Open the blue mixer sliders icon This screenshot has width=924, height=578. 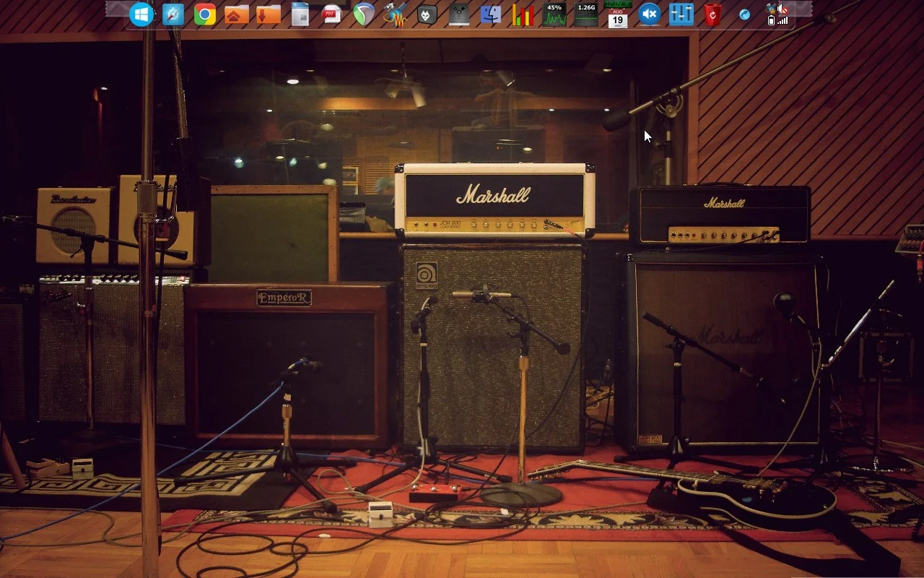[681, 14]
